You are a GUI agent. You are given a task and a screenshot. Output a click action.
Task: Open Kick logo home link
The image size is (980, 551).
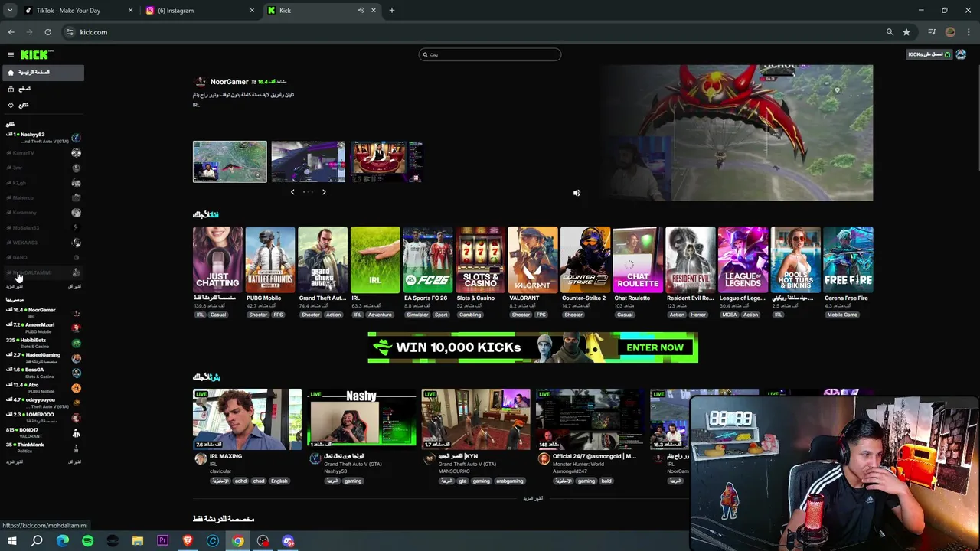pyautogui.click(x=37, y=54)
